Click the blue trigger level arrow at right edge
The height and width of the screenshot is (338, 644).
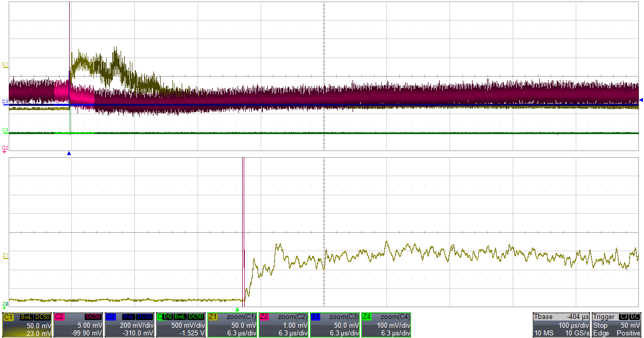[640, 100]
